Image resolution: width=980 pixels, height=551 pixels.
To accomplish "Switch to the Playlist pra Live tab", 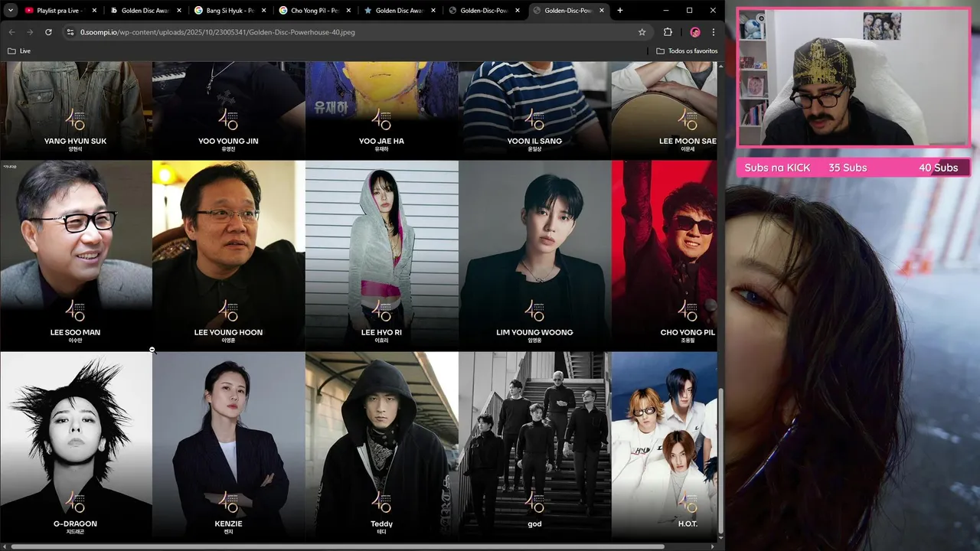I will [x=60, y=11].
